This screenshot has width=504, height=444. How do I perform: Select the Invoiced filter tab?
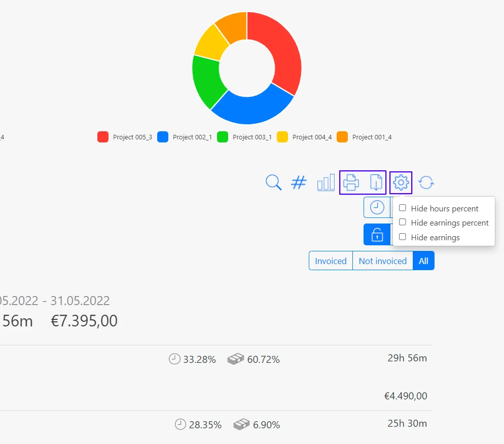[331, 261]
